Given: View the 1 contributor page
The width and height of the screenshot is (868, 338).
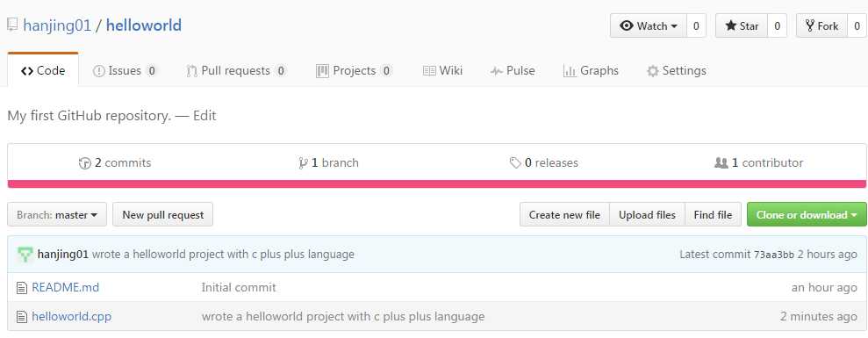Looking at the screenshot, I should click(x=758, y=163).
